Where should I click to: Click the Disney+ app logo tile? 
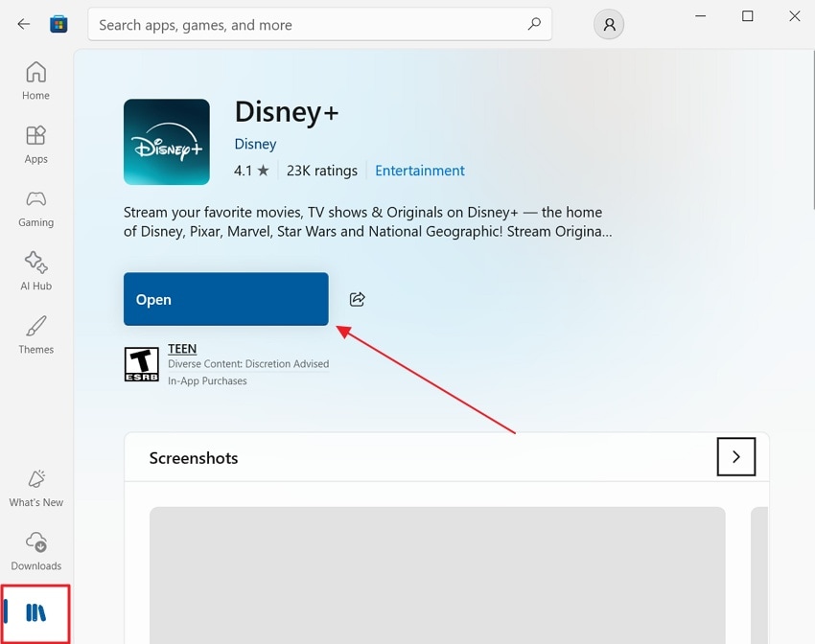[166, 142]
